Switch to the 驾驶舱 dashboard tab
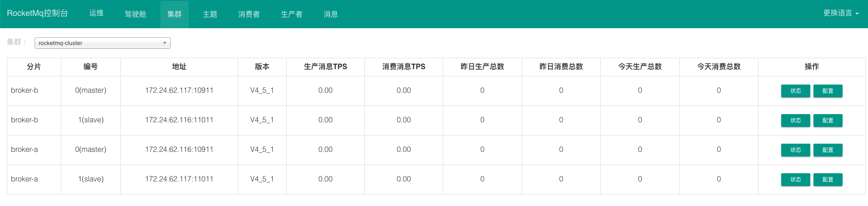The width and height of the screenshot is (868, 206). pyautogui.click(x=135, y=14)
